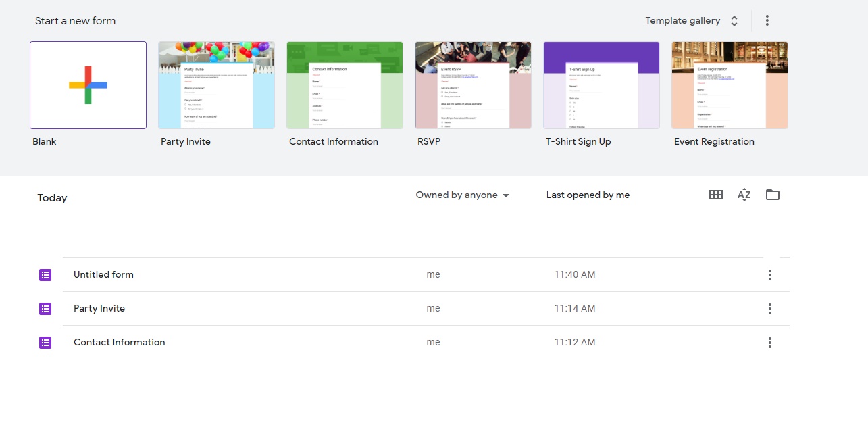Viewport: 868px width, 444px height.
Task: Click the Event Registration label
Action: coord(714,142)
